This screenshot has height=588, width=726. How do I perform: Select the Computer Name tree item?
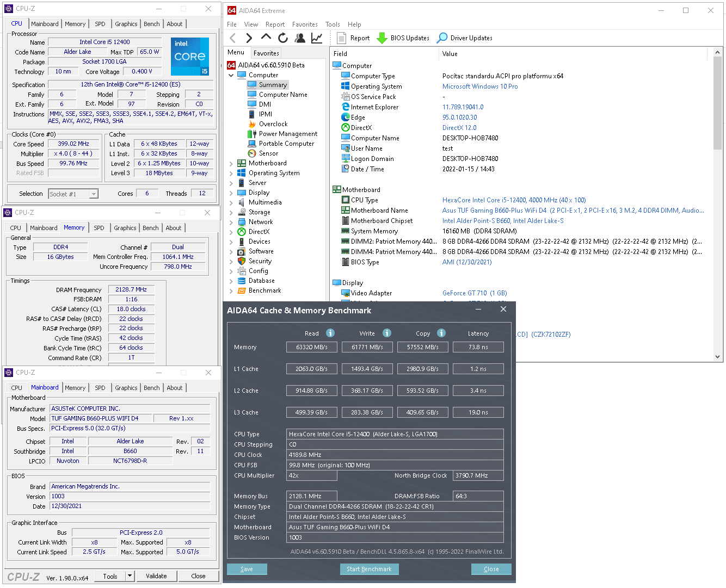283,95
